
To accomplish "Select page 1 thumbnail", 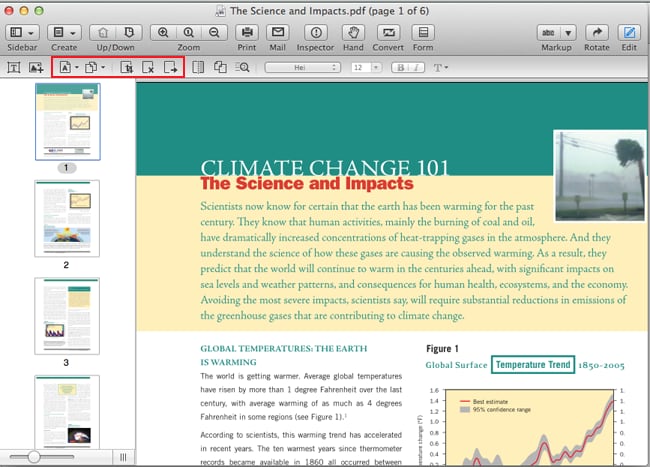I will click(68, 121).
